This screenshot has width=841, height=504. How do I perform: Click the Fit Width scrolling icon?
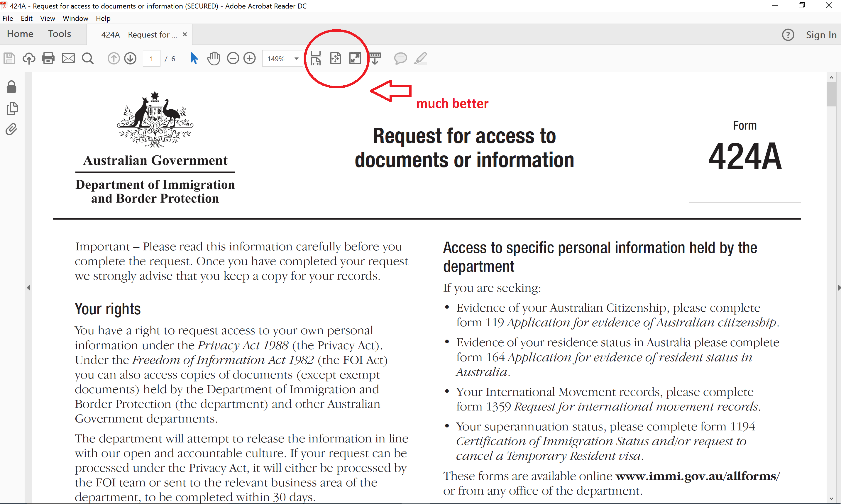(x=315, y=58)
